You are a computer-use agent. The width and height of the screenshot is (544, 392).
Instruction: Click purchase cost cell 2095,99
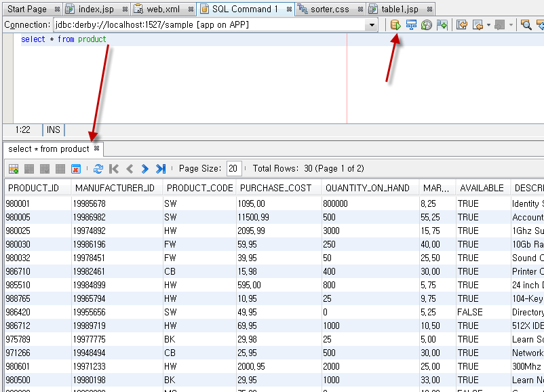click(x=279, y=231)
